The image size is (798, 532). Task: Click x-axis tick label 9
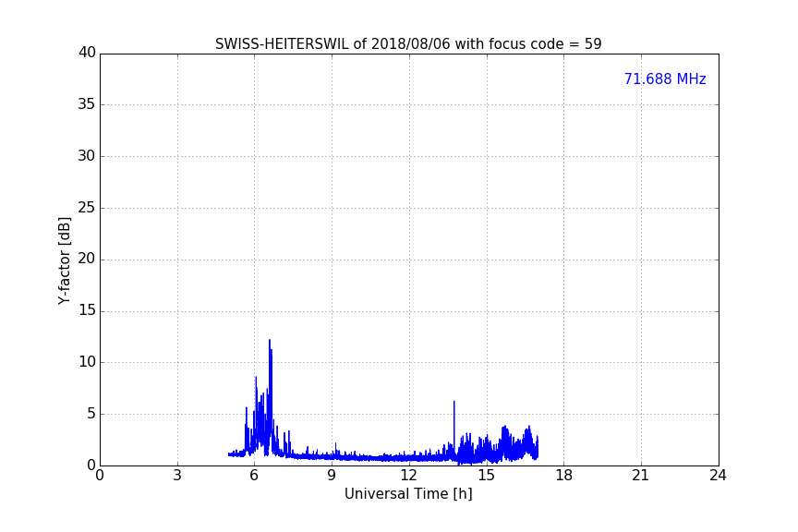[332, 476]
